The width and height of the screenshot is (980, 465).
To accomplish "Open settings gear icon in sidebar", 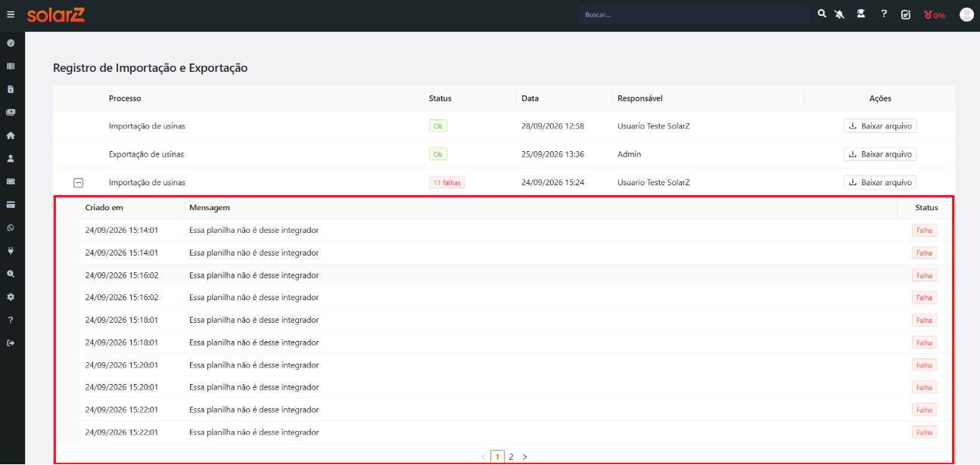I will [x=11, y=297].
